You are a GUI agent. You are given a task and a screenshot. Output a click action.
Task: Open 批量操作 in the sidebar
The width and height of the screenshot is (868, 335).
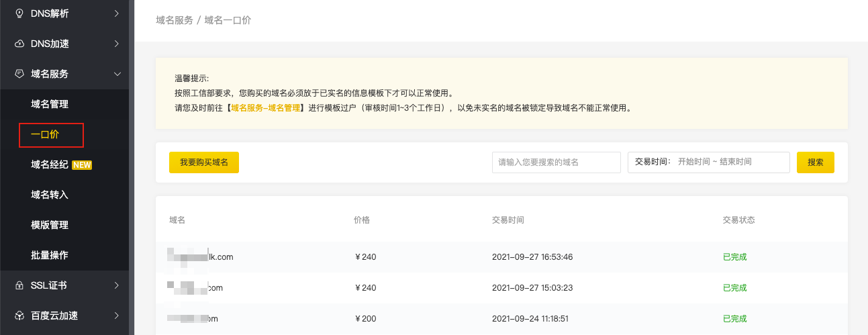(x=50, y=255)
